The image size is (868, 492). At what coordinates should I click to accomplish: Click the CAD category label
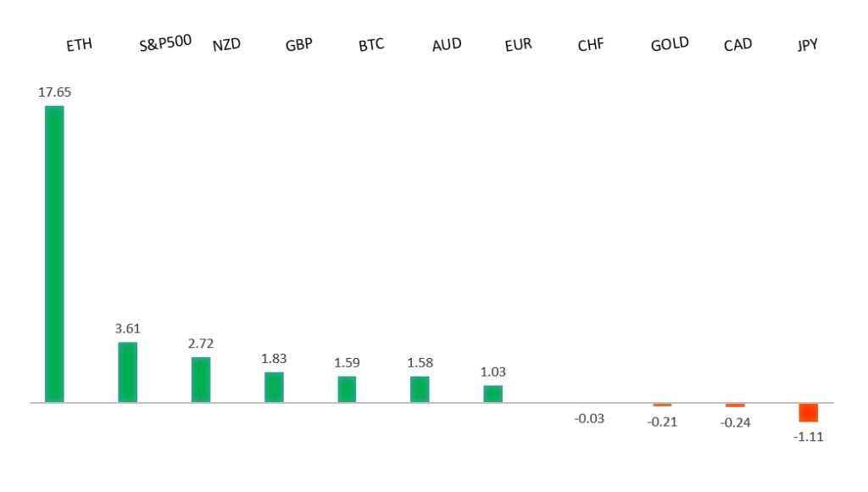[737, 44]
